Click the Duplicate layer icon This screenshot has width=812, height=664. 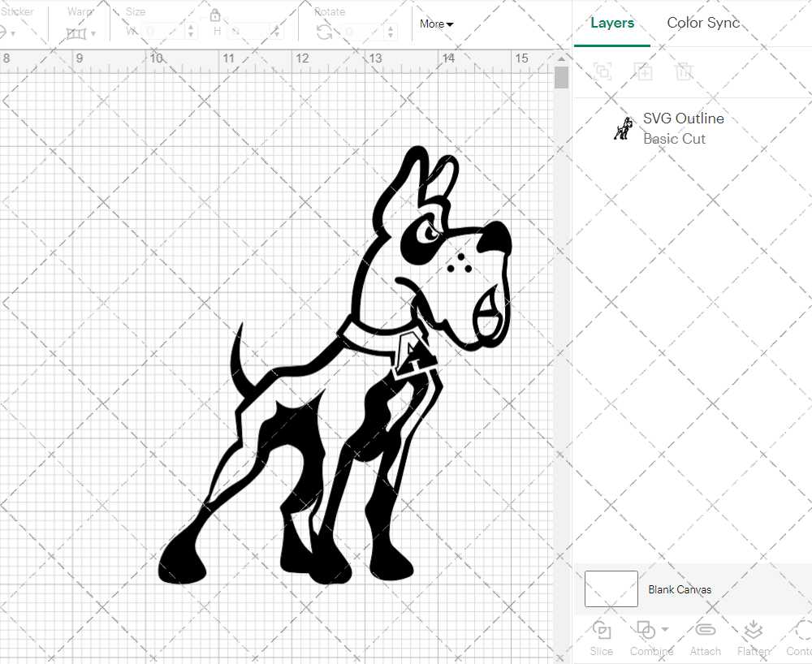tap(644, 71)
